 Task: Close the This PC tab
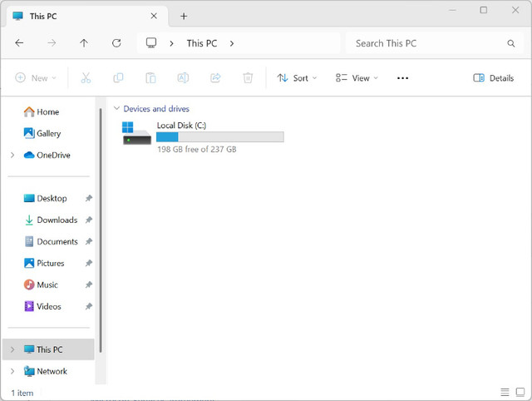point(154,16)
